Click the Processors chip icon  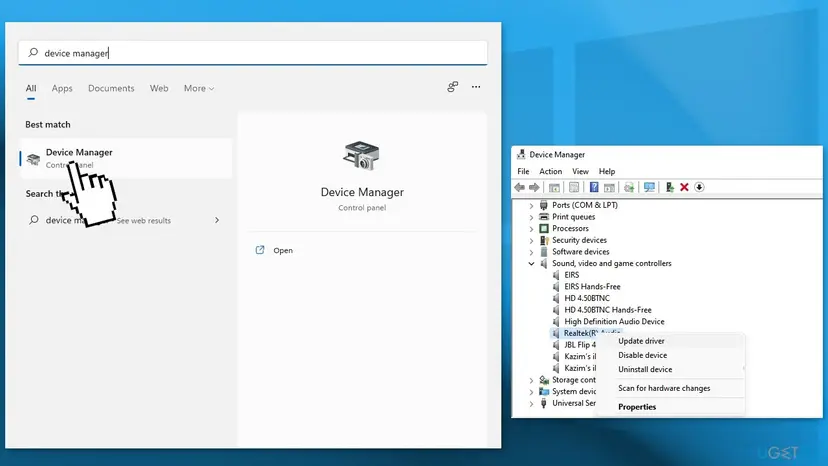[x=544, y=228]
